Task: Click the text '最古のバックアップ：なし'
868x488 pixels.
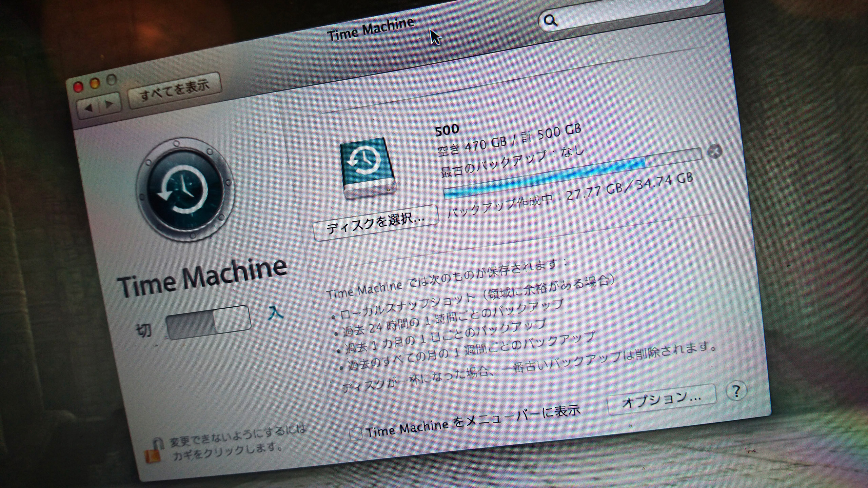Action: pos(512,161)
